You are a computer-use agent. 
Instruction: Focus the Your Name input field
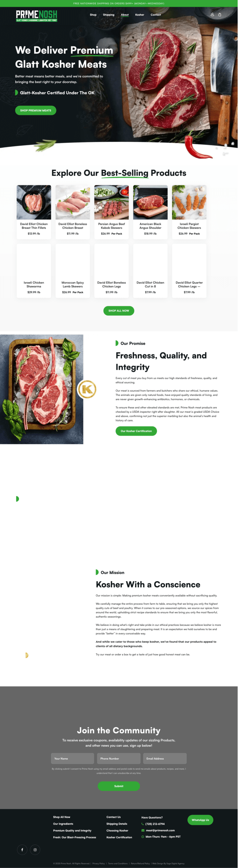[73, 758]
